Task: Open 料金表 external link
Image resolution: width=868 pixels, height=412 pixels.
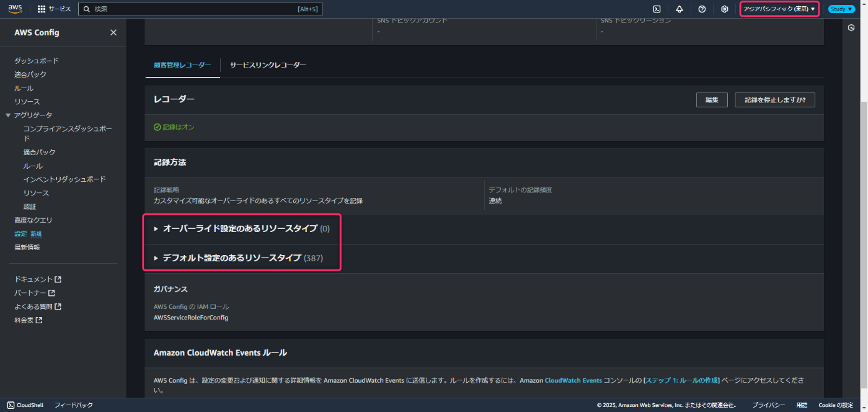Action: 29,320
